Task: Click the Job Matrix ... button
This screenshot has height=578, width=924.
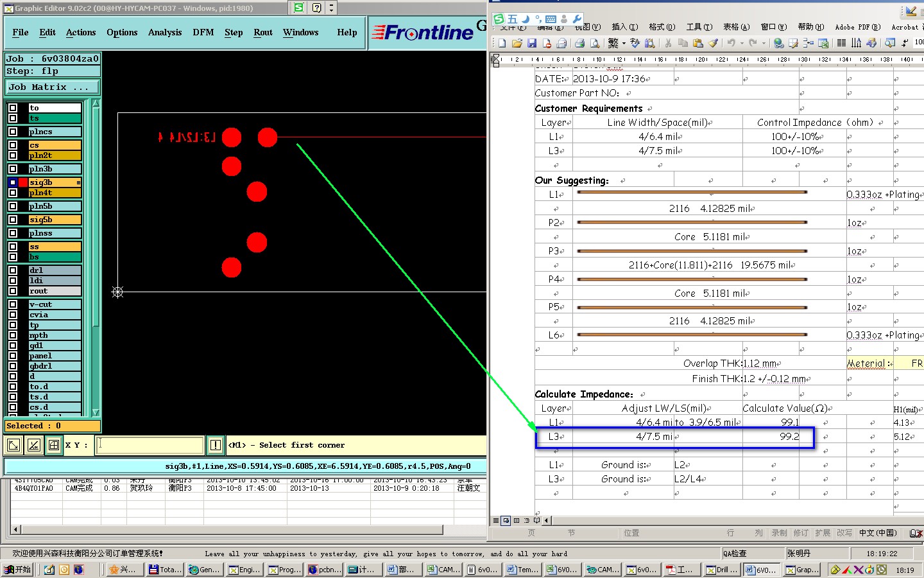Action: tap(53, 87)
